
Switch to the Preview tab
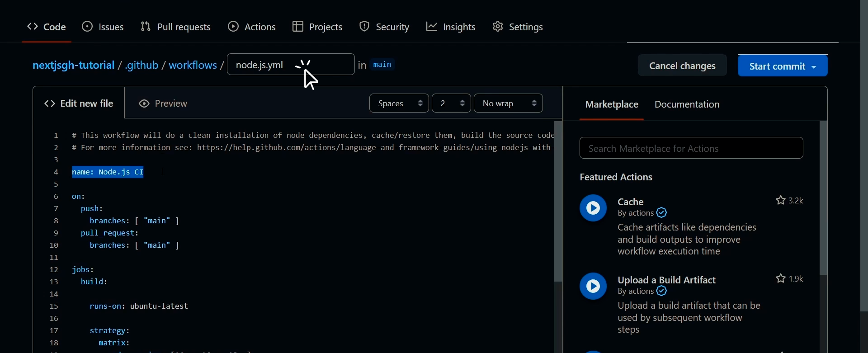pos(163,104)
